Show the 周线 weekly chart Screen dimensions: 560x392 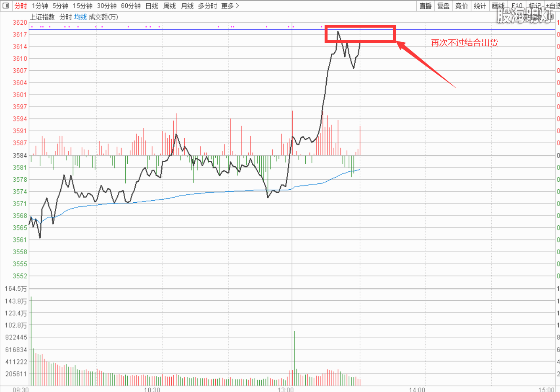(170, 6)
